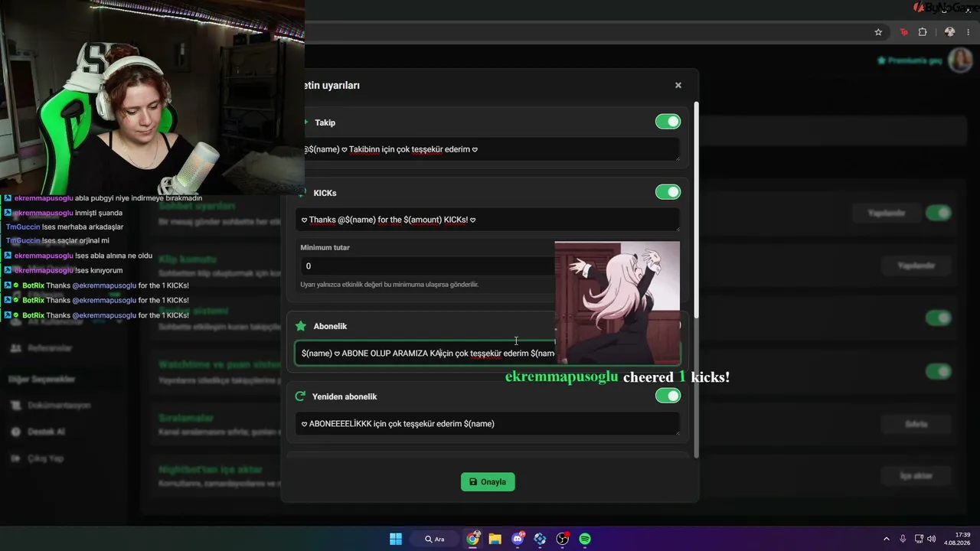Open Destek AI in the sidebar
980x551 pixels.
pos(46,432)
